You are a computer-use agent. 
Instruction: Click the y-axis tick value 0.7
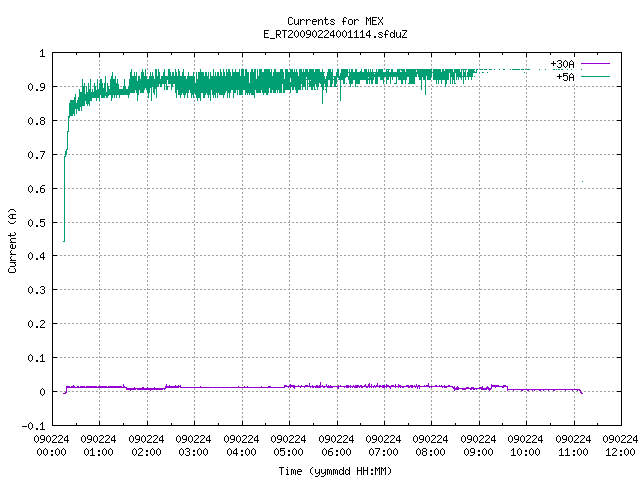pyautogui.click(x=36, y=155)
